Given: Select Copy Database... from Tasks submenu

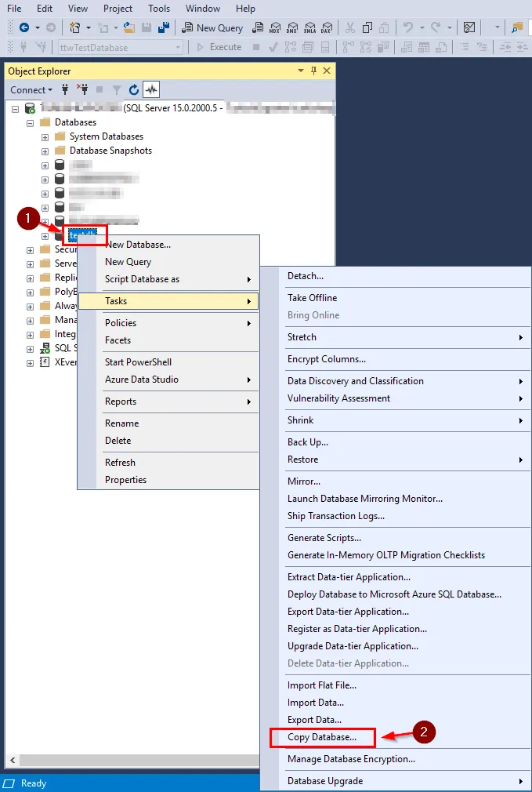Looking at the screenshot, I should click(322, 737).
